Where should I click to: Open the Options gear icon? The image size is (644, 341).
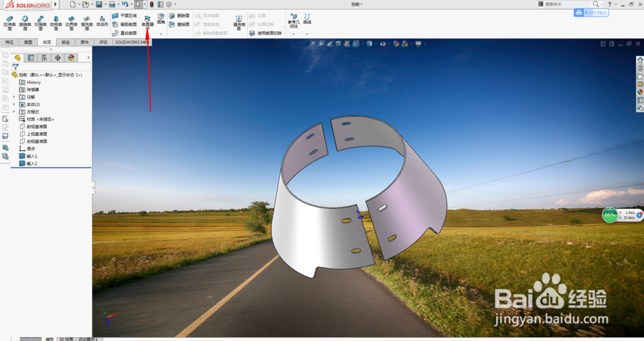(x=169, y=5)
